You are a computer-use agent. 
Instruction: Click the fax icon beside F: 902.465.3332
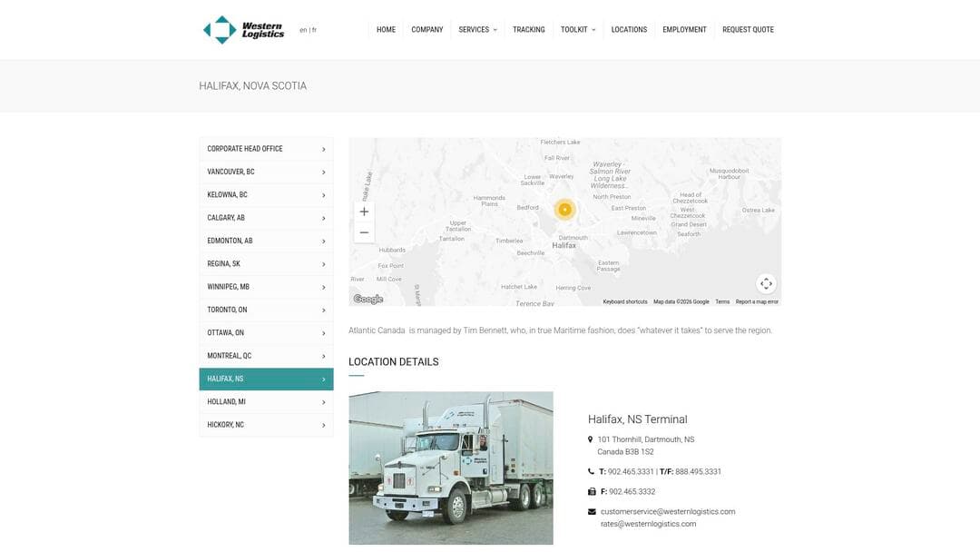click(591, 491)
